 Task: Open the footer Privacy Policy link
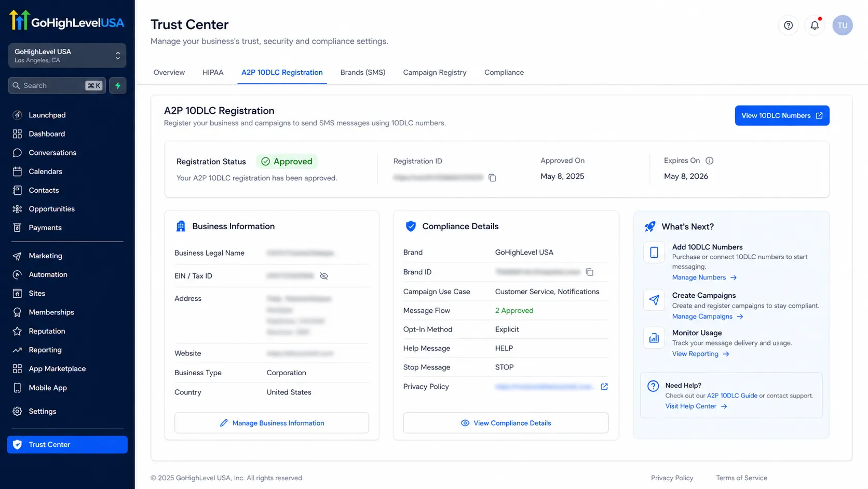tap(672, 478)
